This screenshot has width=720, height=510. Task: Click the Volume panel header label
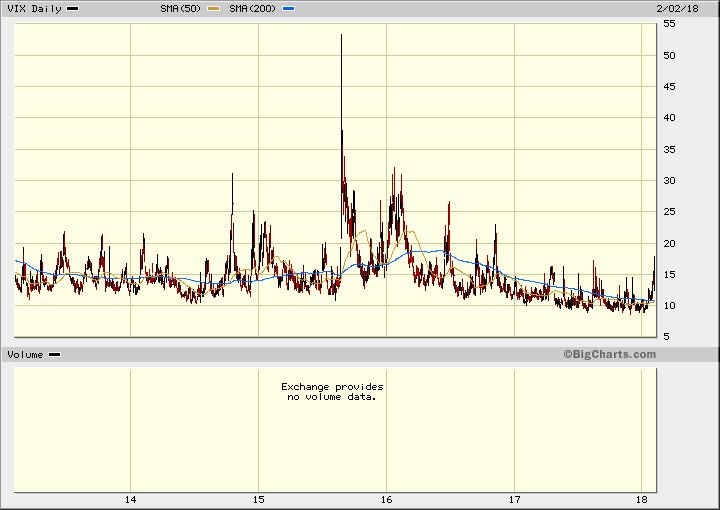coord(25,355)
